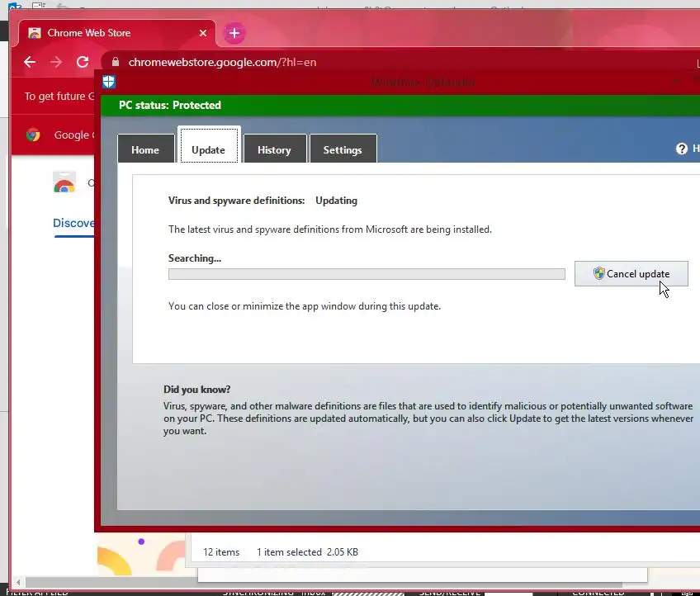Open the Help question mark icon
The image size is (700, 596).
click(681, 149)
